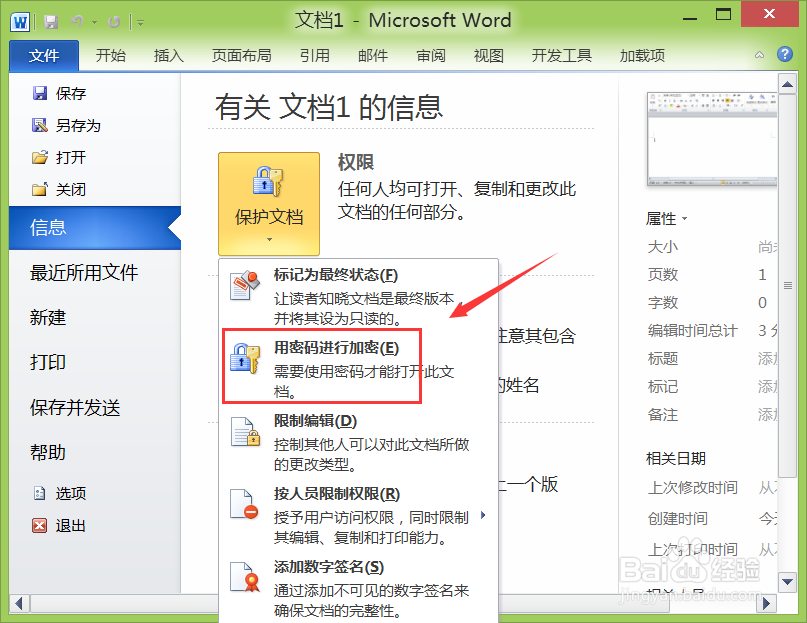
Task: Click the open-folder icon beside 打开
Action: (40, 157)
